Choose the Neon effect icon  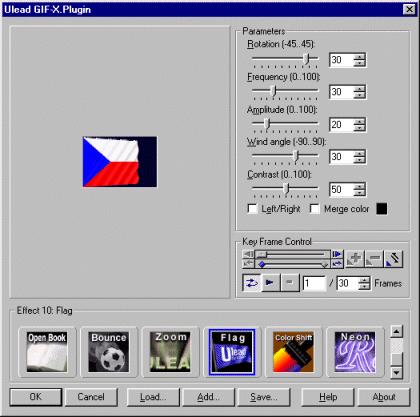click(x=355, y=352)
